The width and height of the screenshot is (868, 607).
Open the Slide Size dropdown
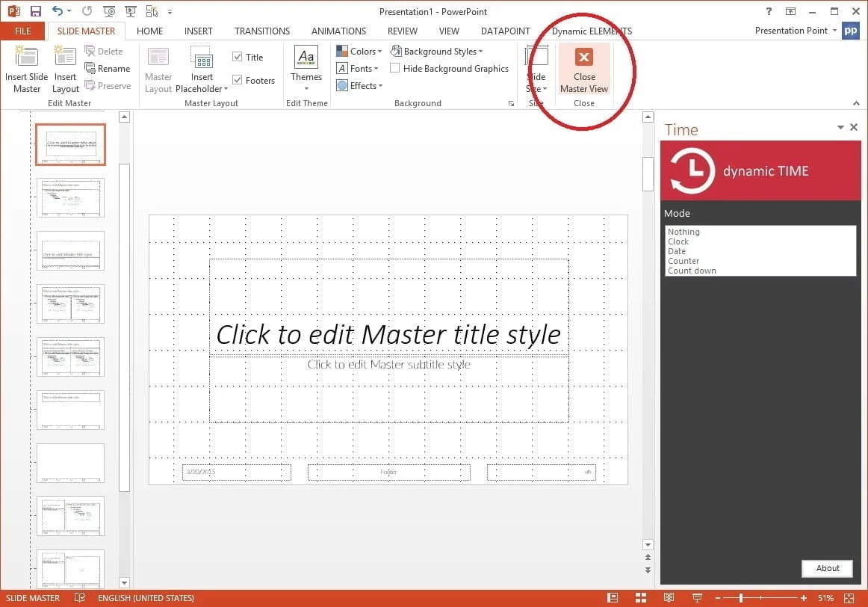click(x=536, y=69)
